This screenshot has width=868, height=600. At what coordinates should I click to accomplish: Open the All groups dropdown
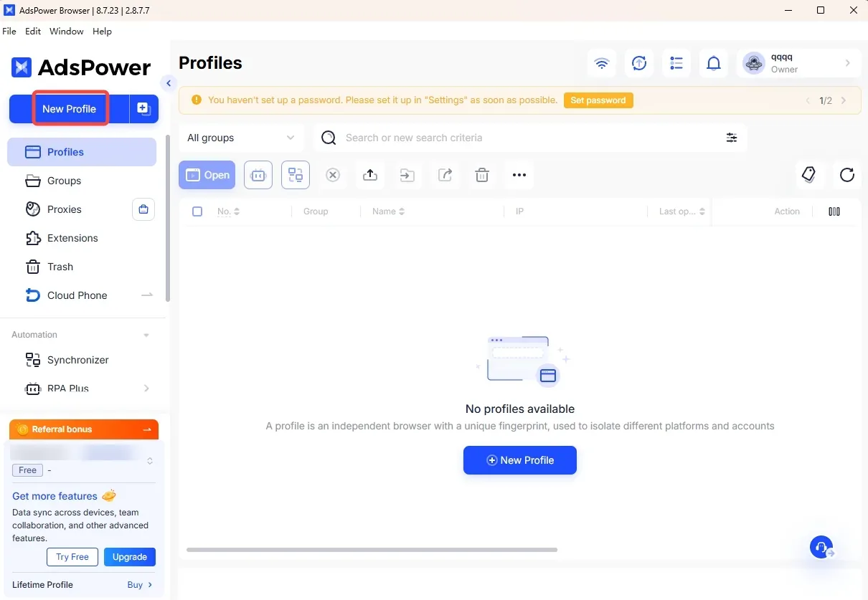coord(241,138)
